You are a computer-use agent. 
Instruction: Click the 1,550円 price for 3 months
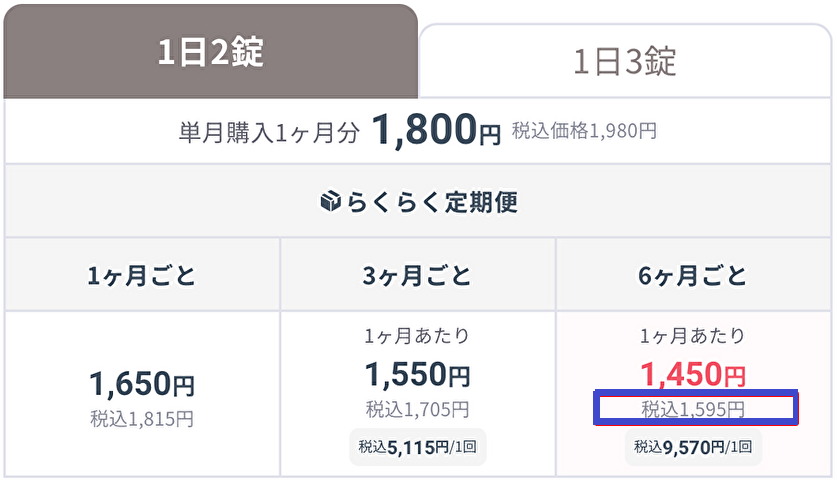(417, 374)
